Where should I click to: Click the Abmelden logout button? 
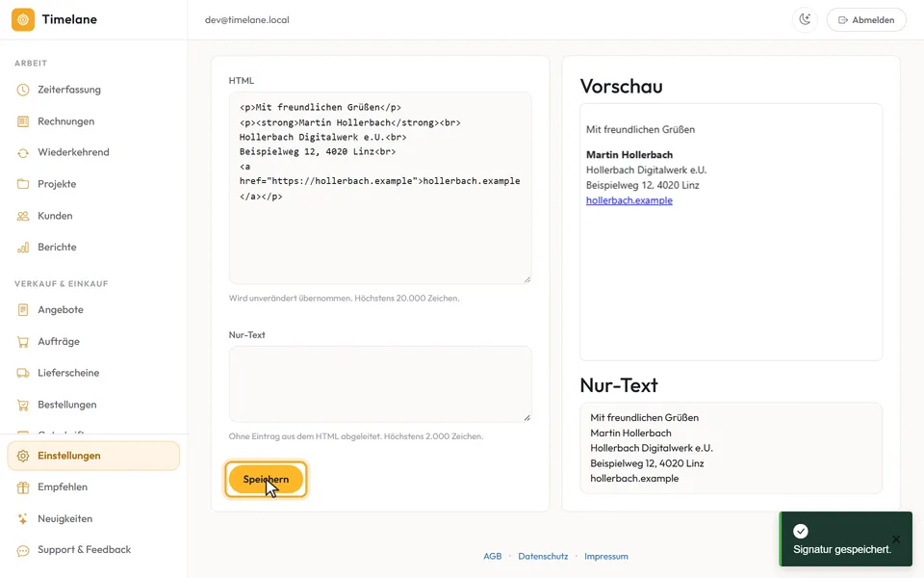pyautogui.click(x=866, y=19)
